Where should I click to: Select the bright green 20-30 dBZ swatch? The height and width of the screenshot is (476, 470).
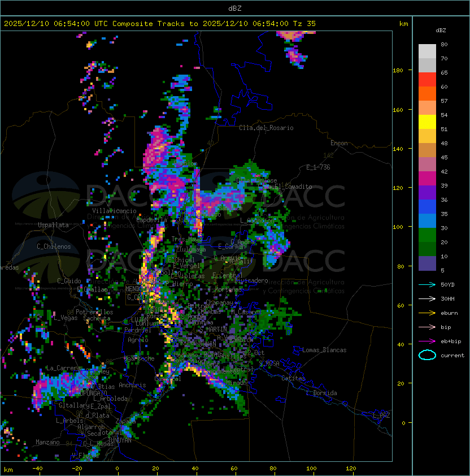click(427, 235)
